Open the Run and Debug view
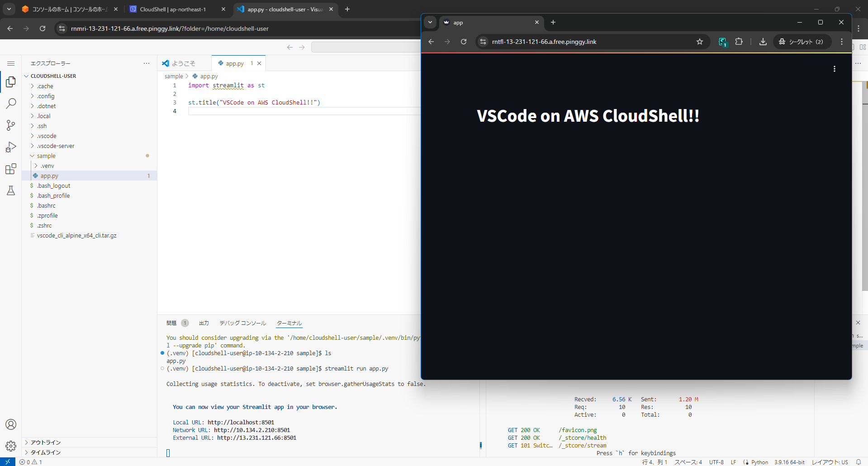The image size is (868, 466). tap(11, 147)
